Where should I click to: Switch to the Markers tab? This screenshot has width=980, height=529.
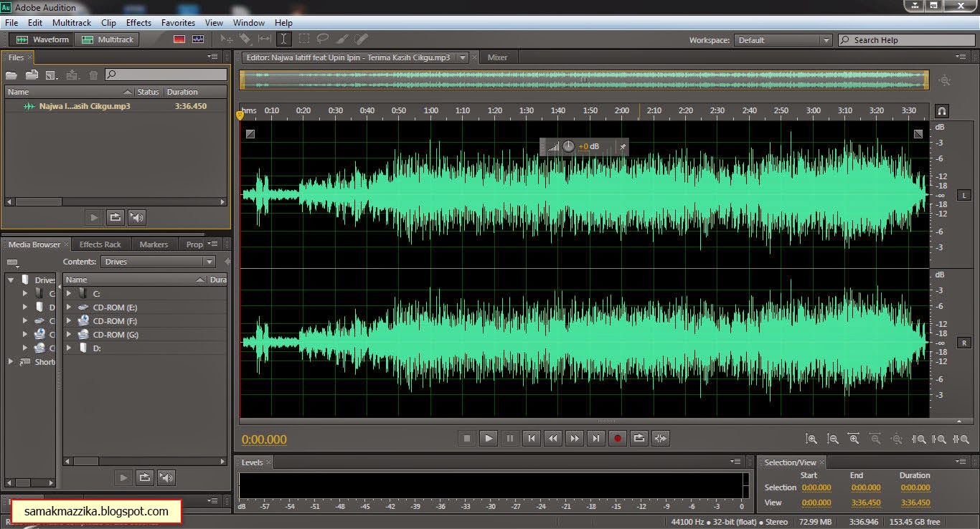pyautogui.click(x=154, y=244)
